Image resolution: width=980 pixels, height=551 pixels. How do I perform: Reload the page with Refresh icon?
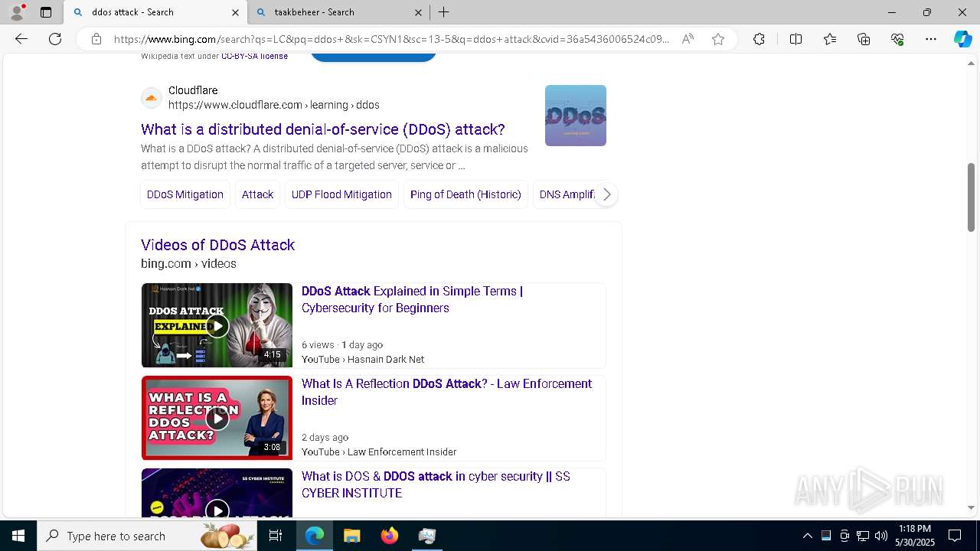tap(55, 39)
